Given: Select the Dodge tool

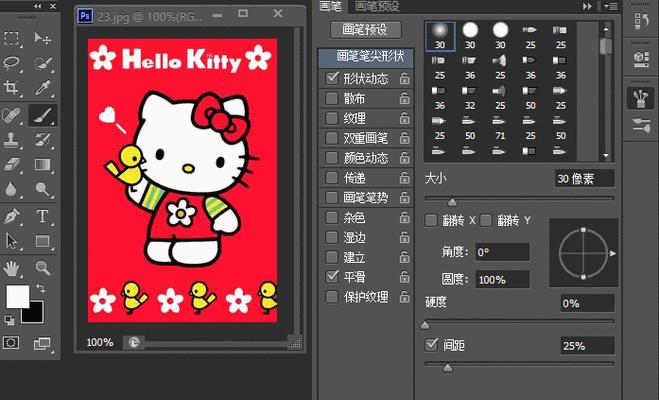Looking at the screenshot, I should [x=42, y=189].
